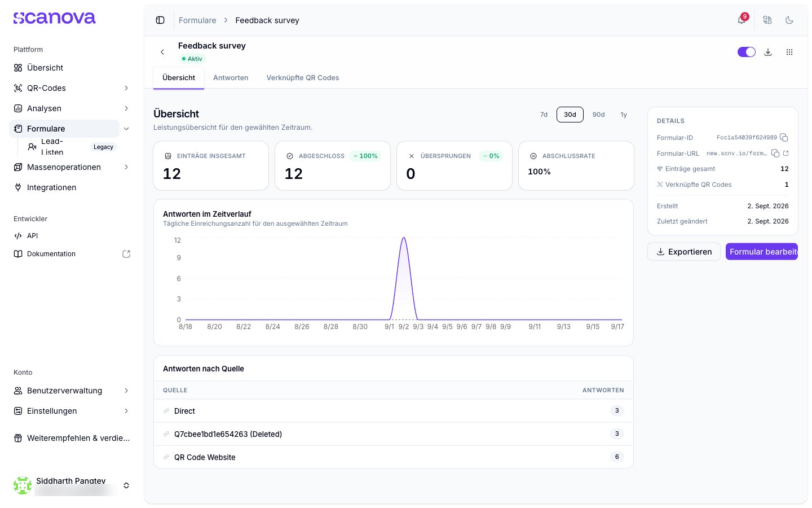Open the notifications bell
This screenshot has height=508, width=812.
click(x=742, y=20)
